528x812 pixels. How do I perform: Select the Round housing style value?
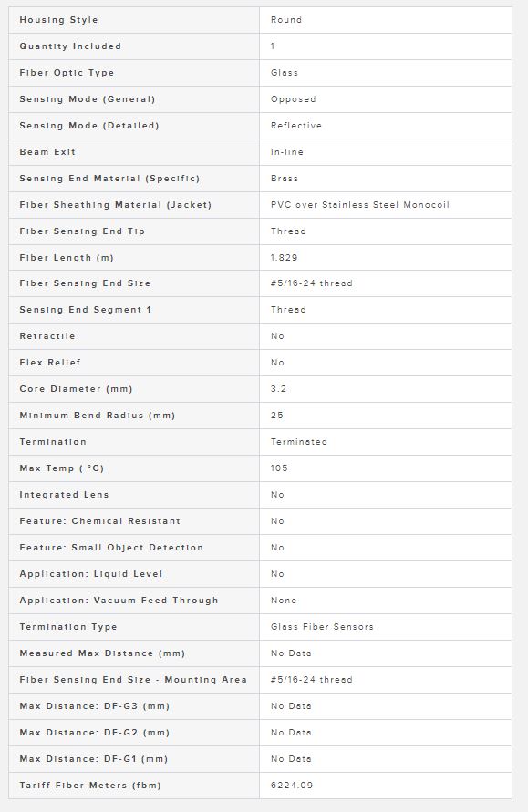pos(286,20)
